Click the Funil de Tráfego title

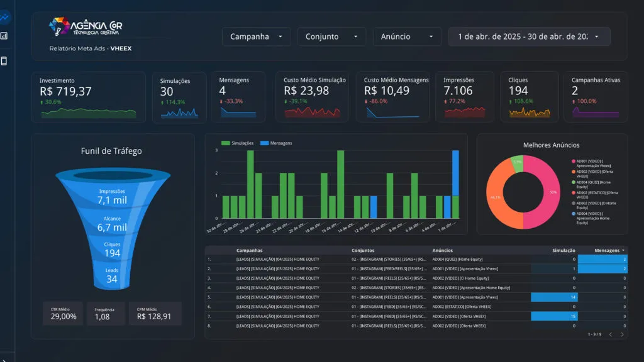tap(111, 151)
